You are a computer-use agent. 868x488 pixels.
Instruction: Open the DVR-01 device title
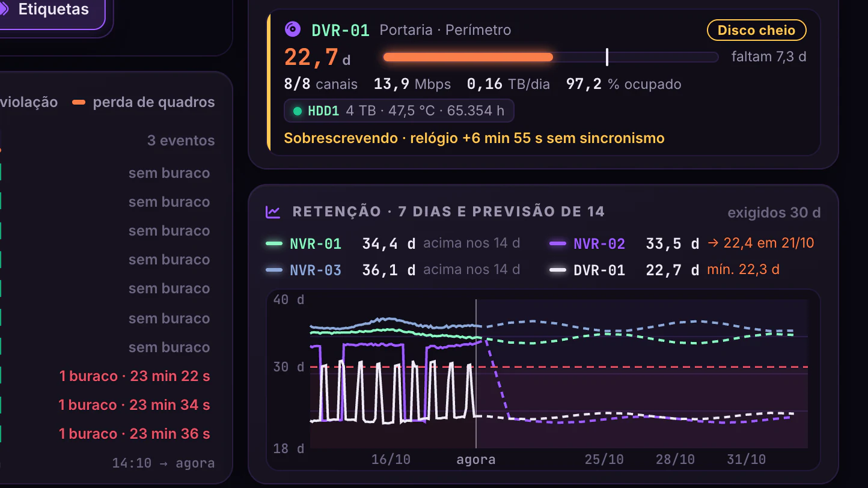340,30
